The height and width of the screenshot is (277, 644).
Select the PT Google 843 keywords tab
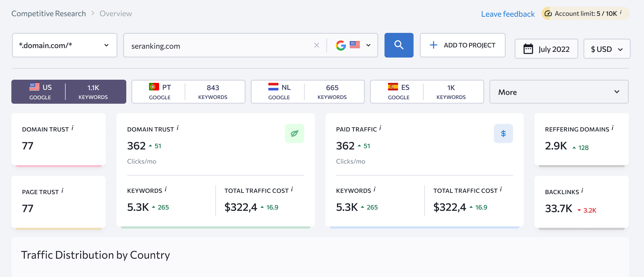(x=188, y=92)
